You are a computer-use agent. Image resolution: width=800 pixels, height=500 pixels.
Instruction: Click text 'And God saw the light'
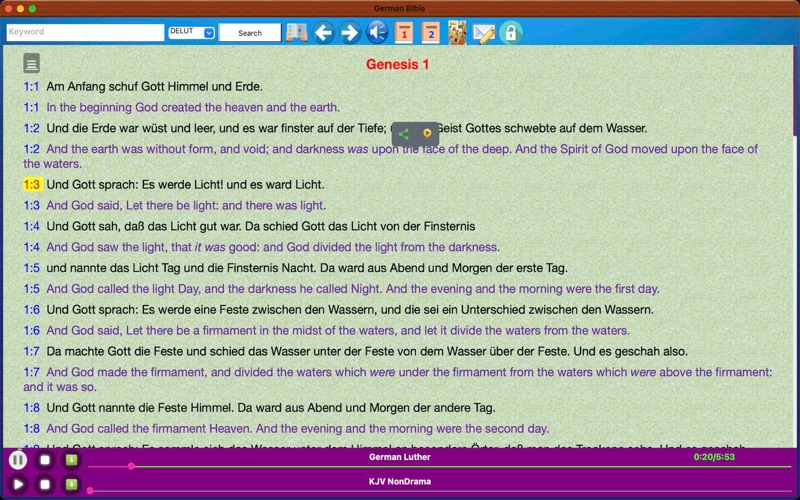coord(107,247)
